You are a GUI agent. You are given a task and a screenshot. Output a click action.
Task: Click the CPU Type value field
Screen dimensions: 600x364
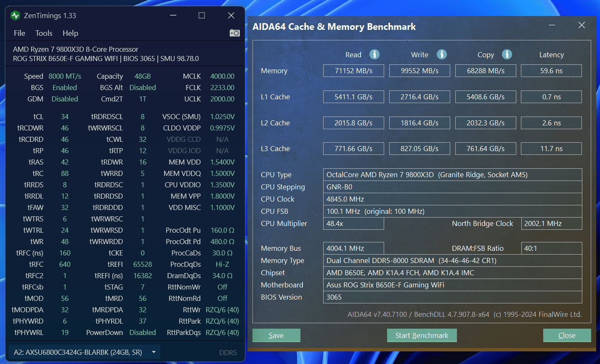453,175
